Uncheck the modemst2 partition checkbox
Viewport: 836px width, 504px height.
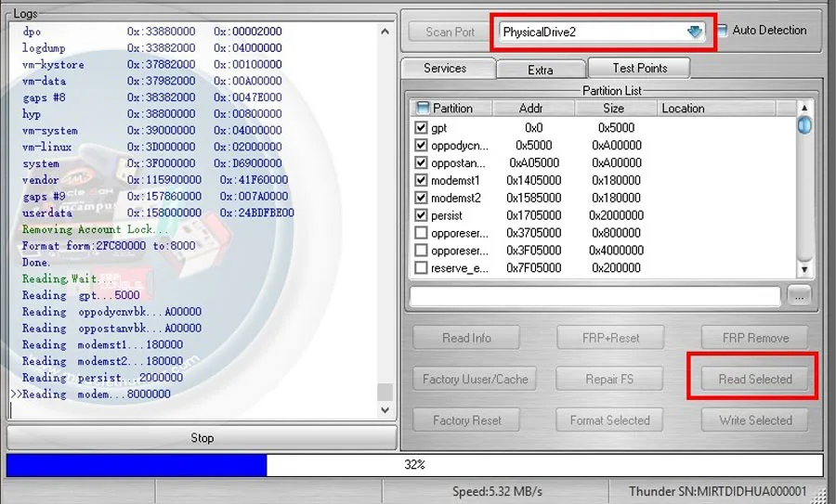click(421, 198)
